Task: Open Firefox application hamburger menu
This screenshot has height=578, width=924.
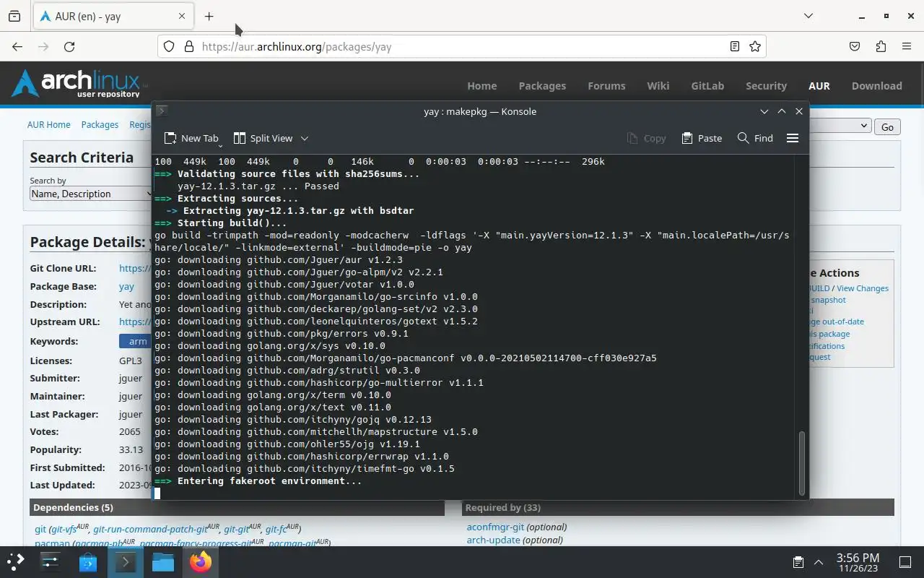Action: pyautogui.click(x=907, y=46)
